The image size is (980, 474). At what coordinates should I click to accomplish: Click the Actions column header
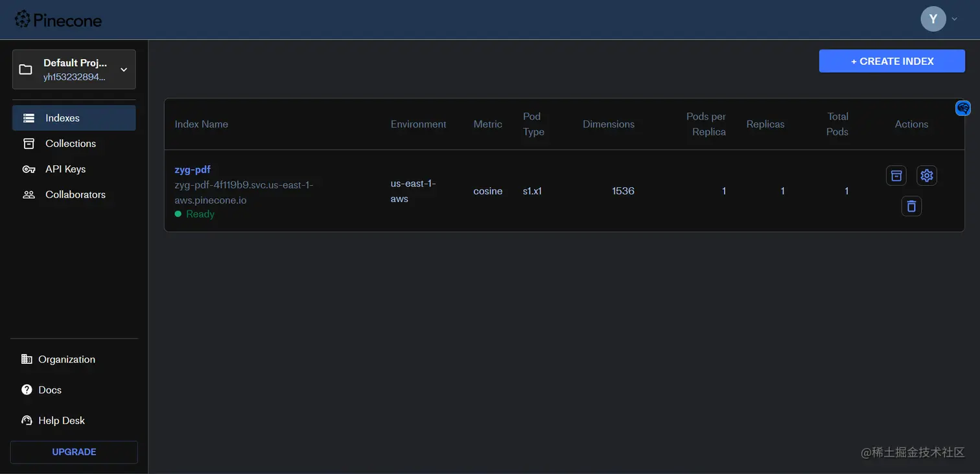[911, 124]
